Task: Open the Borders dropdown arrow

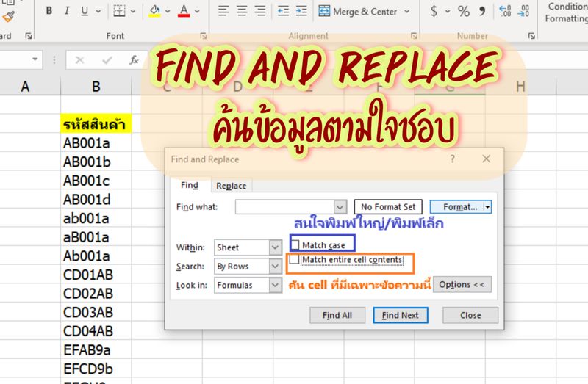Action: tap(133, 12)
